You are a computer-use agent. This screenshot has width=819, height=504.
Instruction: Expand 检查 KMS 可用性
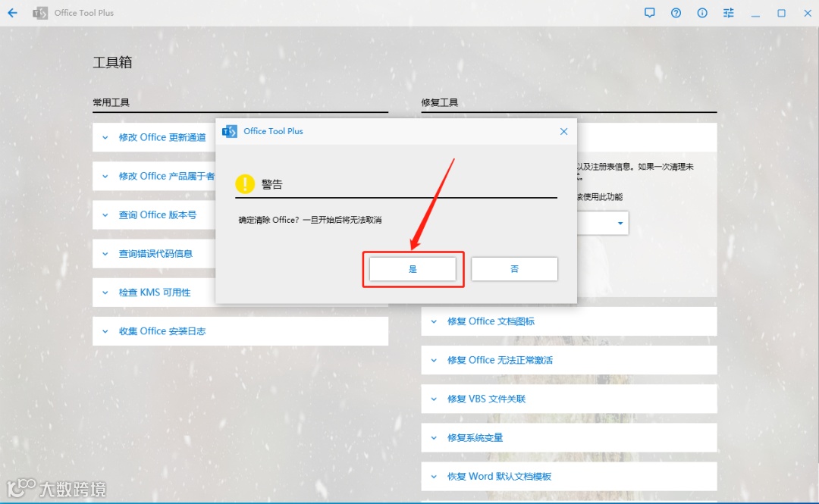[155, 292]
